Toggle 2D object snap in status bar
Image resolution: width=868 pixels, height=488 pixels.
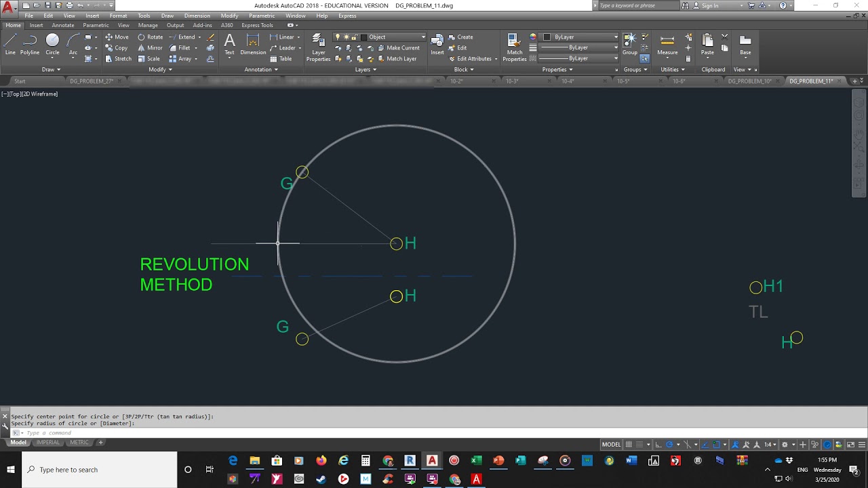point(716,445)
